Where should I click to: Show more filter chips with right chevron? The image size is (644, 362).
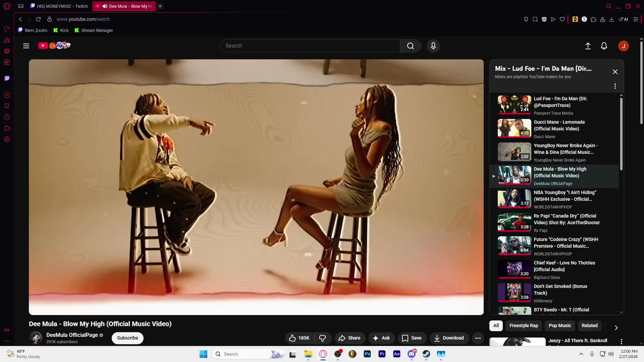616,327
